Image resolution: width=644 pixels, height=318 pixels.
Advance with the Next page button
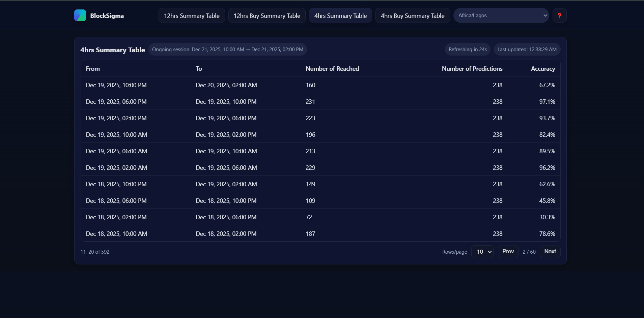point(550,252)
